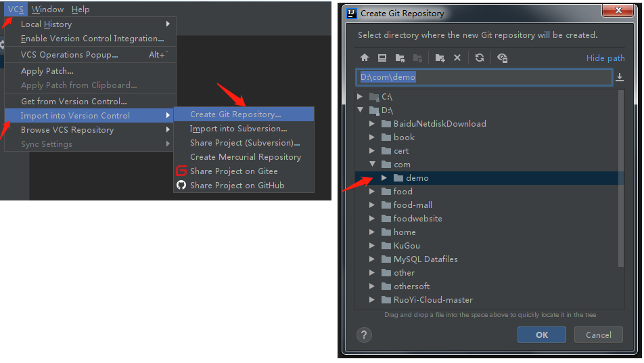Collapse the D:\ drive node
644x363 pixels.
360,110
